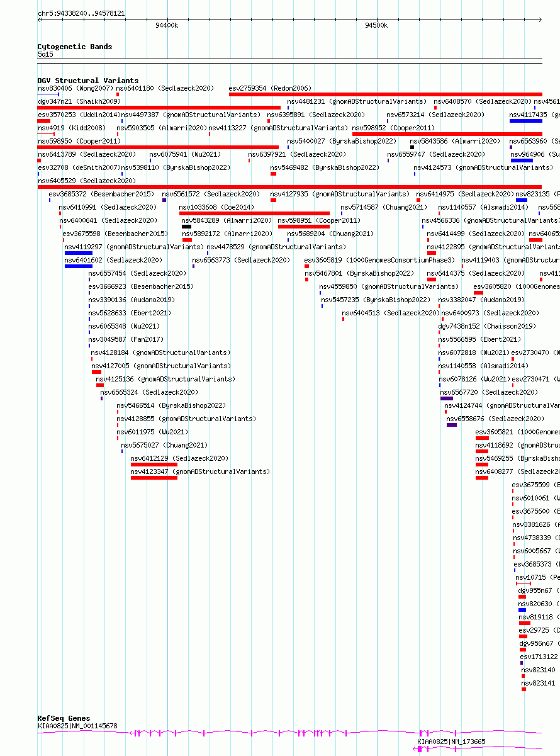The height and width of the screenshot is (756, 560).
Task: Select the red bar under nsv4123347
Action: tap(154, 478)
